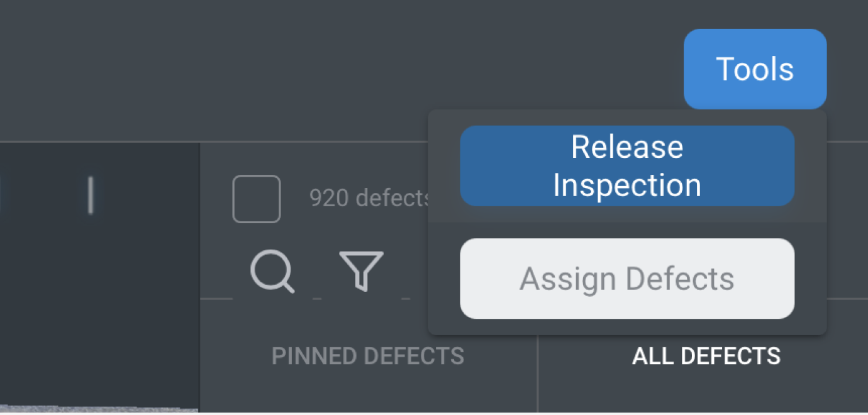Image resolution: width=868 pixels, height=415 pixels.
Task: Click the light image strip at bottom left
Action: tap(94, 410)
